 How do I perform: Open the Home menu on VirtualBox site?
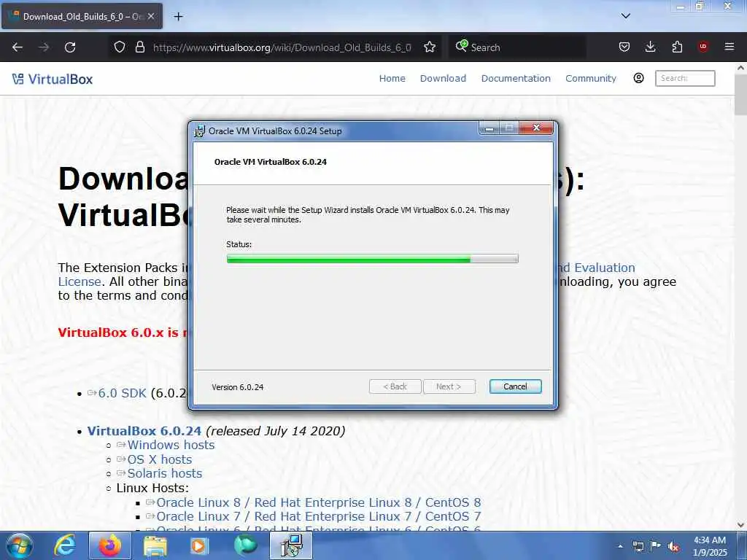click(x=392, y=79)
